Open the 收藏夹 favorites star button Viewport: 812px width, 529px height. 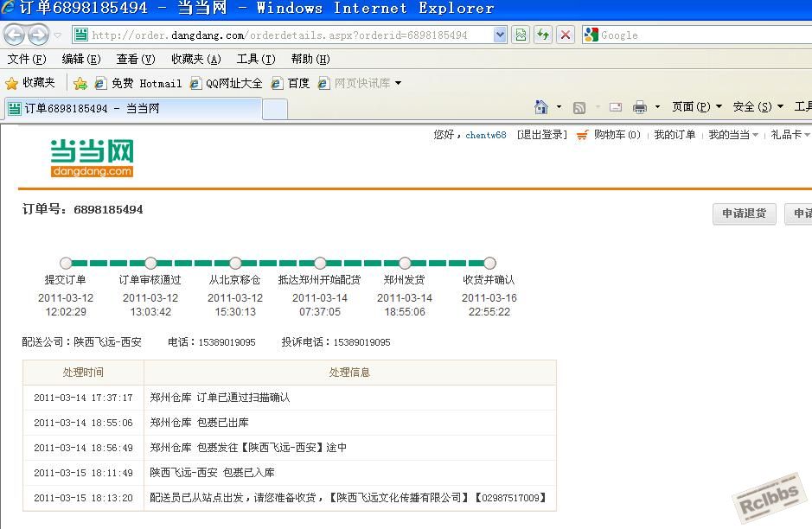pos(30,83)
